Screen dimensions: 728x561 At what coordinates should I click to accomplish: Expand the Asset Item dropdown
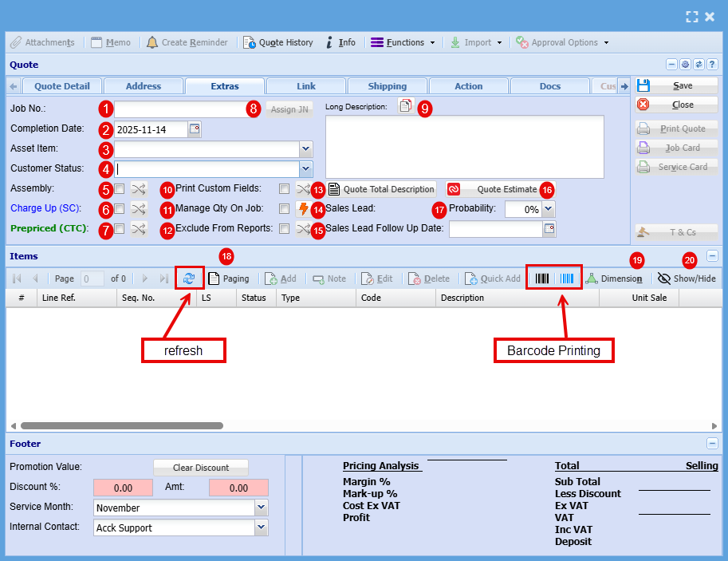[305, 148]
